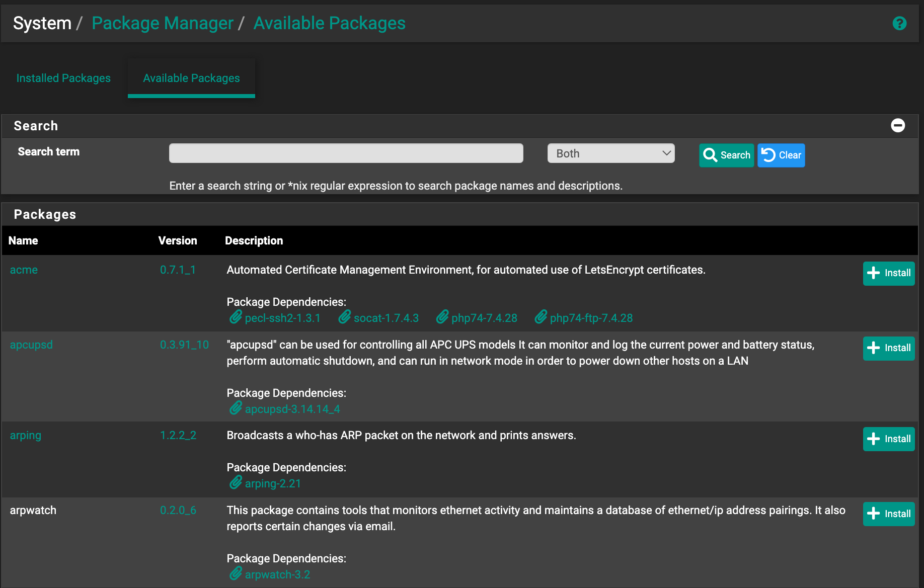Click the paperclip icon beside pecl-ssh2-1.3.1
924x588 pixels.
click(236, 317)
